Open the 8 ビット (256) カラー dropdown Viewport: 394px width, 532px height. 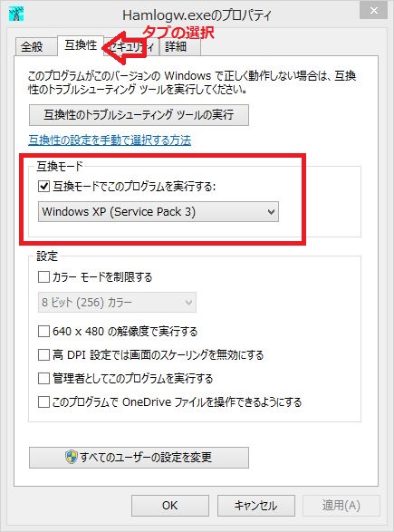pos(117,302)
